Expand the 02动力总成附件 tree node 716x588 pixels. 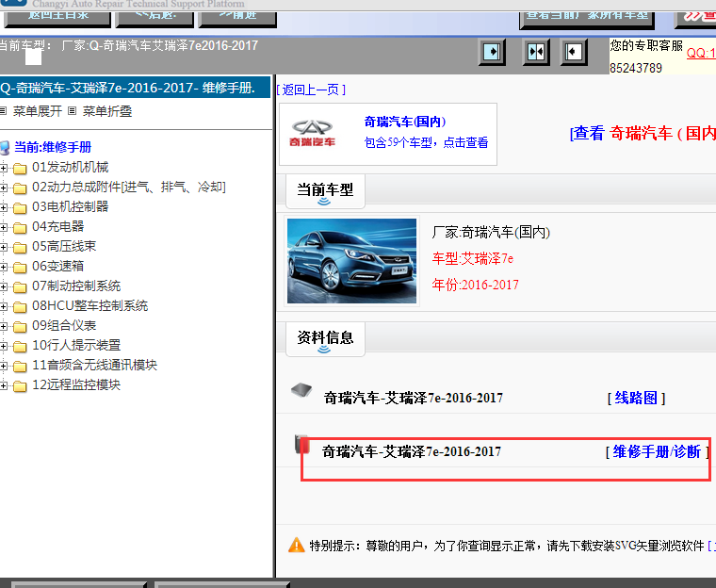click(4, 188)
